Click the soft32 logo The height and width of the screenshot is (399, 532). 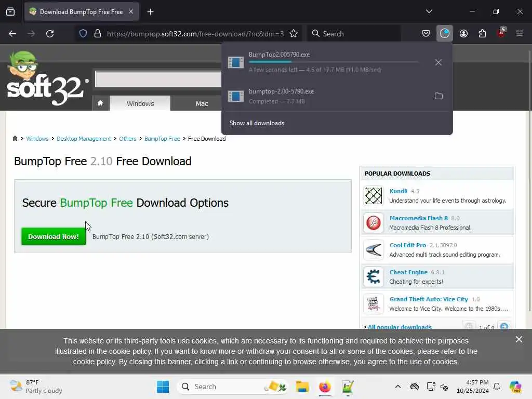click(x=47, y=79)
